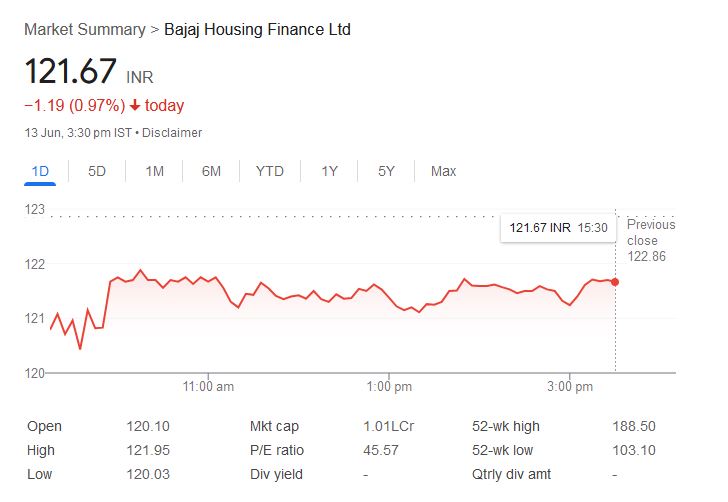Click the 11:00 am axis label
The width and height of the screenshot is (728, 502).
(208, 386)
